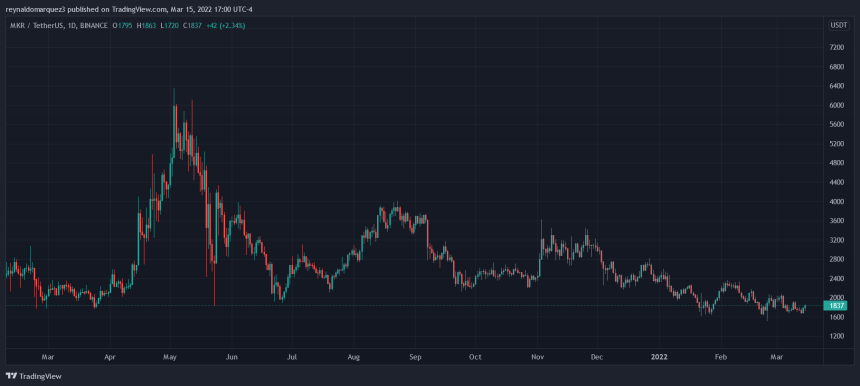Click the May date axis label
Viewport: 860px width, 386px height.
point(170,357)
